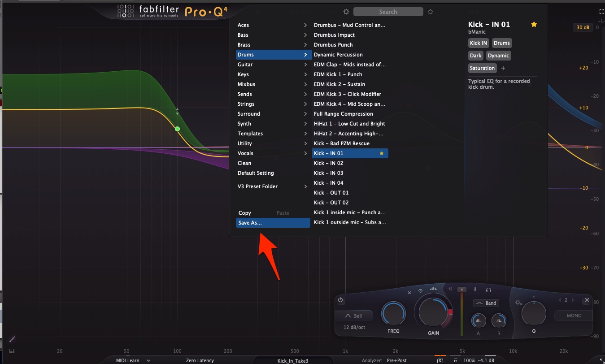Toggle band bypass power button
The height and width of the screenshot is (364, 605).
[x=340, y=300]
